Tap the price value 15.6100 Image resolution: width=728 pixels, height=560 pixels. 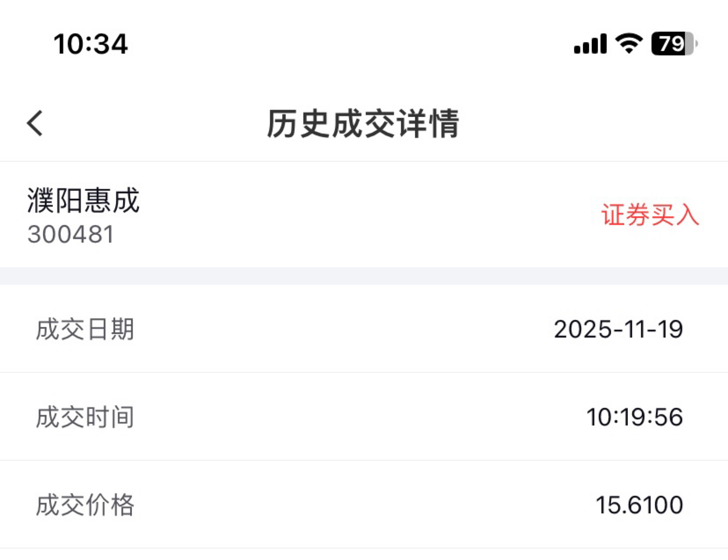[639, 505]
